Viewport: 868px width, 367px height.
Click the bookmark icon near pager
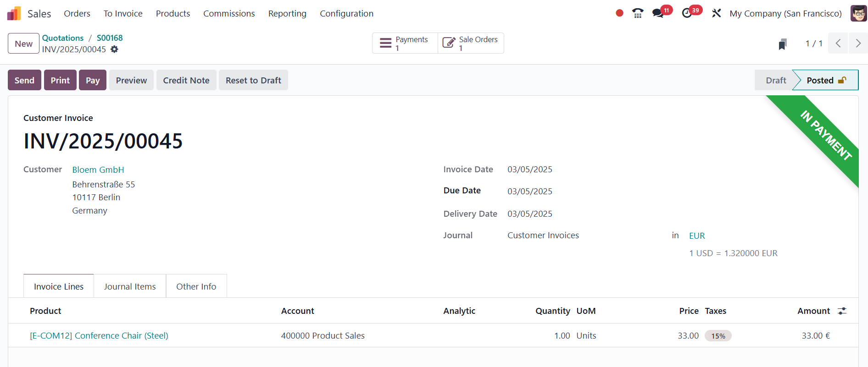(x=783, y=44)
